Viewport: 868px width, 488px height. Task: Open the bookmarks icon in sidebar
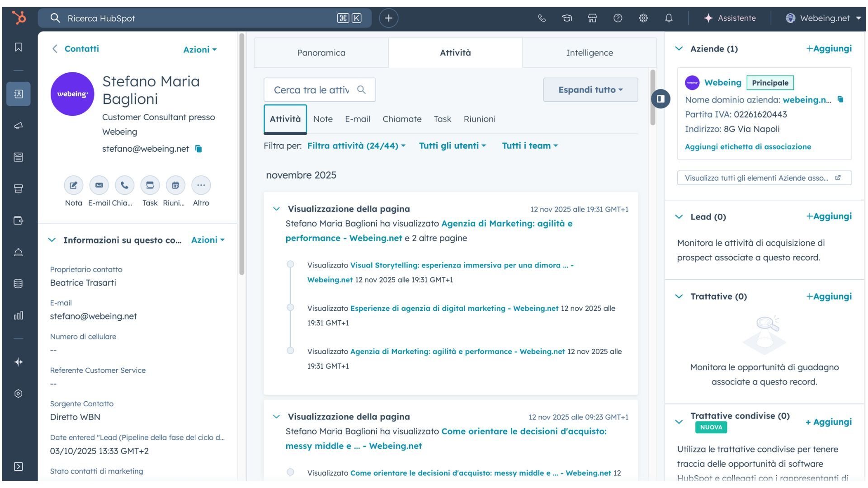[19, 47]
